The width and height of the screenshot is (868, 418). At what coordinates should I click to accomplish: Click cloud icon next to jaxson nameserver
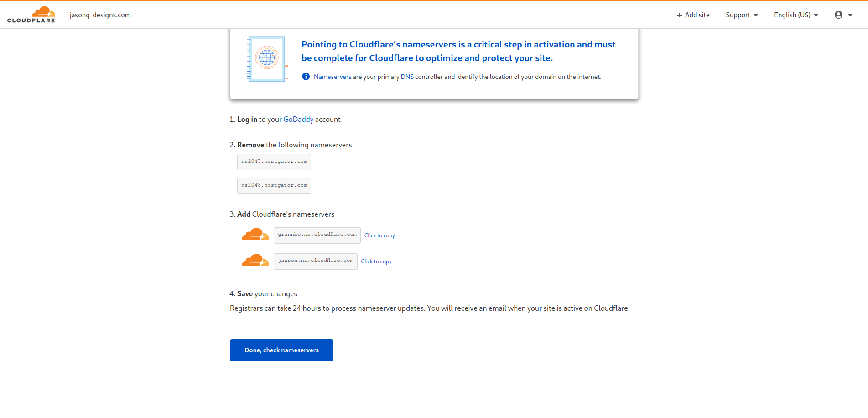coord(255,261)
